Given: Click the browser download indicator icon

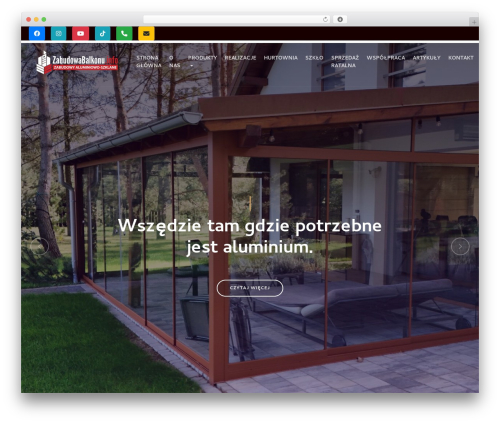Looking at the screenshot, I should click(x=340, y=19).
